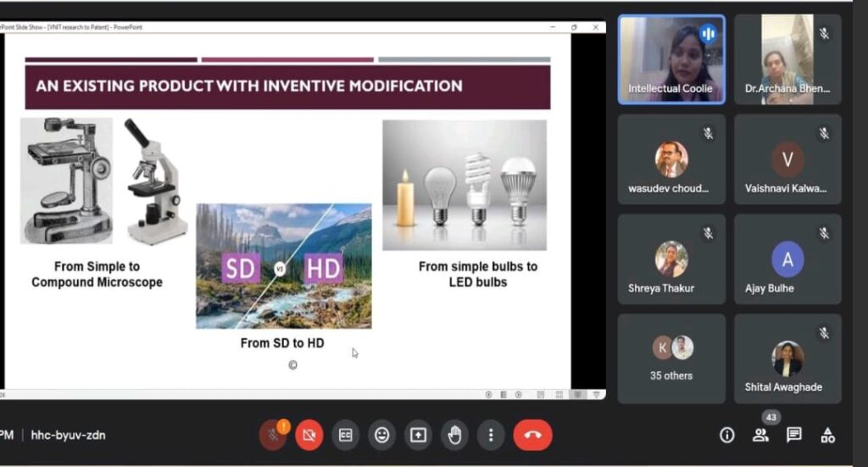Go to previous slide in PowerPoint status bar
The width and height of the screenshot is (868, 467).
pos(489,395)
